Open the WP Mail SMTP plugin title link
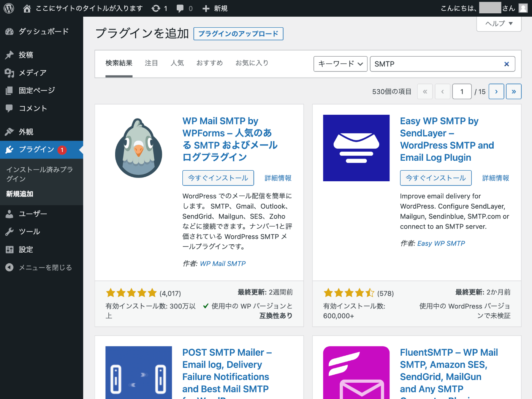This screenshot has width=532, height=399. 230,139
